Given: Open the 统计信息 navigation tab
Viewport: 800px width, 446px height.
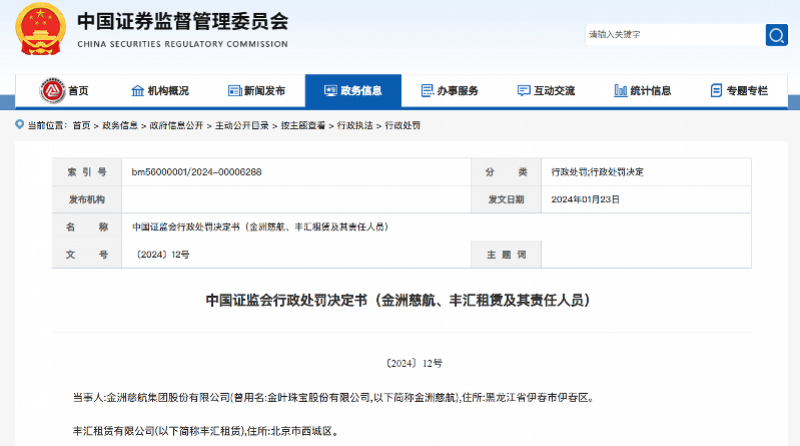Looking at the screenshot, I should [642, 91].
